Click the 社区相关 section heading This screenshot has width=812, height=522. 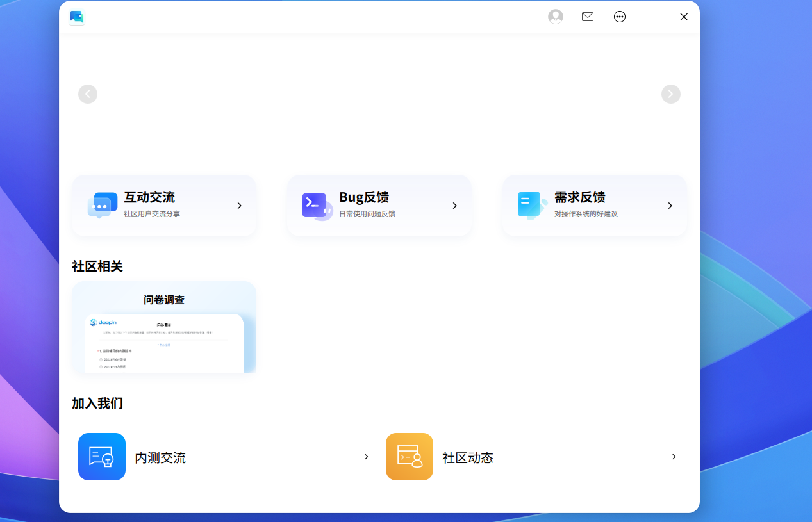pyautogui.click(x=97, y=266)
